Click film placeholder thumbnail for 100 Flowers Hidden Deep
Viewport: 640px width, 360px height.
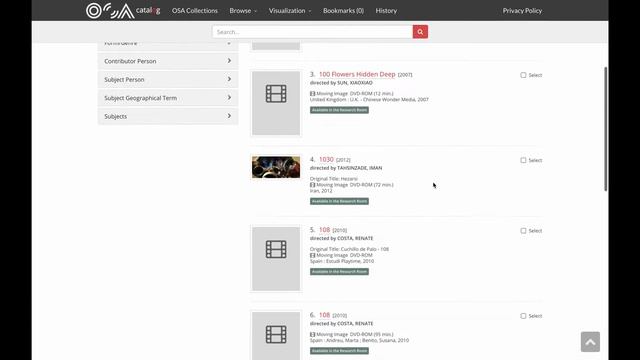point(276,103)
